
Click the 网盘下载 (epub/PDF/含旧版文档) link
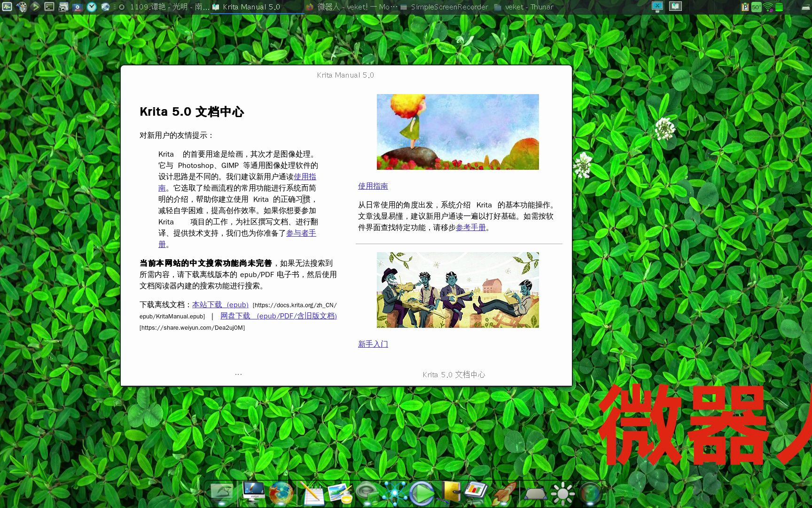pos(279,316)
